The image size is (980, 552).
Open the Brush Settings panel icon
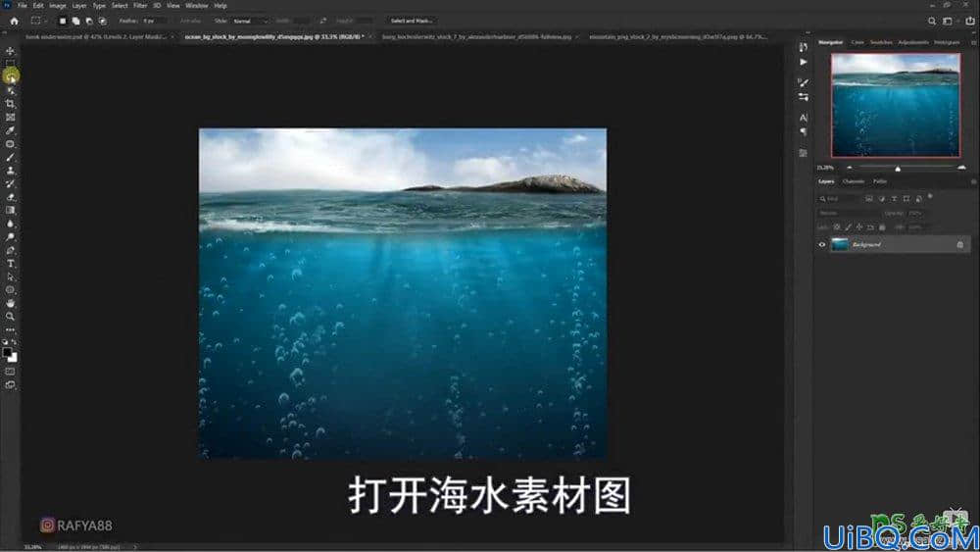tap(804, 82)
